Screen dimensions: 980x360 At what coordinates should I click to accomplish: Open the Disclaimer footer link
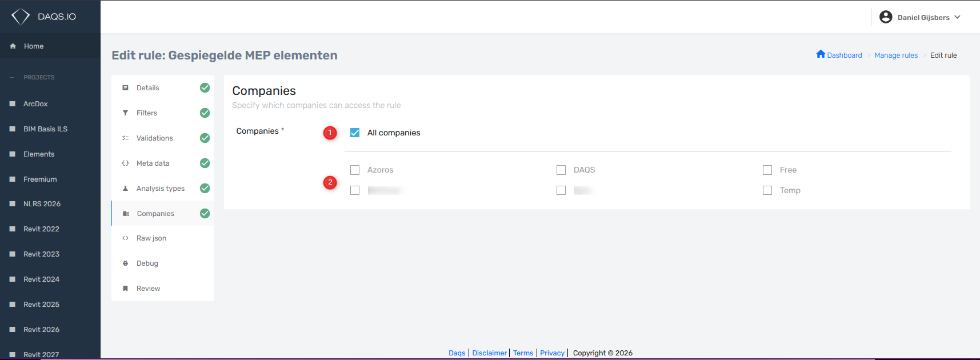coord(489,353)
